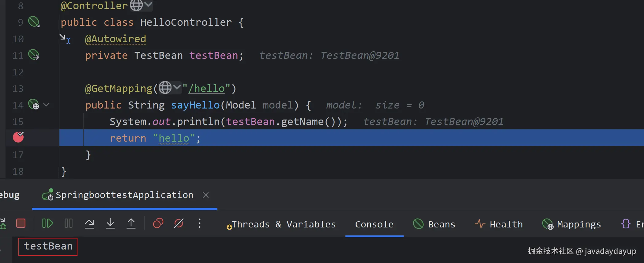This screenshot has height=263, width=644.
Task: Click the Step Over debug button
Action: [89, 223]
